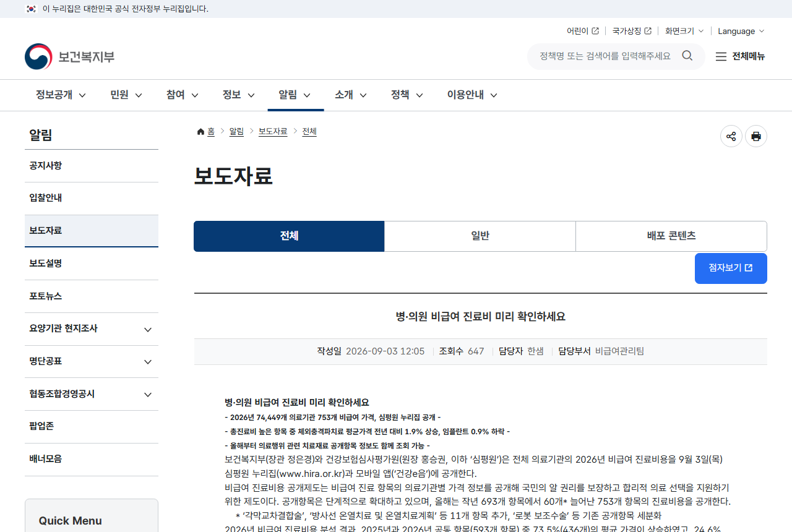The image size is (792, 532).
Task: Expand 협동조합경영공시 in the sidebar
Action: [92, 394]
